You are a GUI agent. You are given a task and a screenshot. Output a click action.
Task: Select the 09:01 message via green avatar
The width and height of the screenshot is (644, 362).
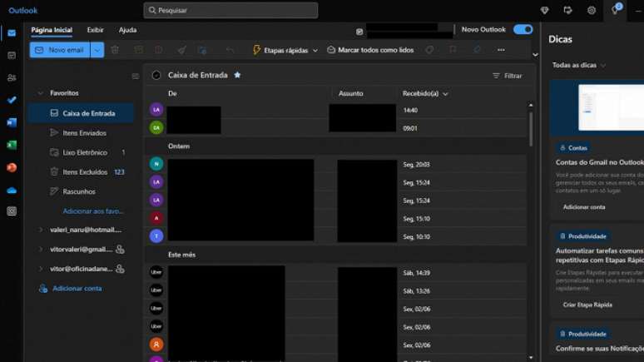coord(156,128)
